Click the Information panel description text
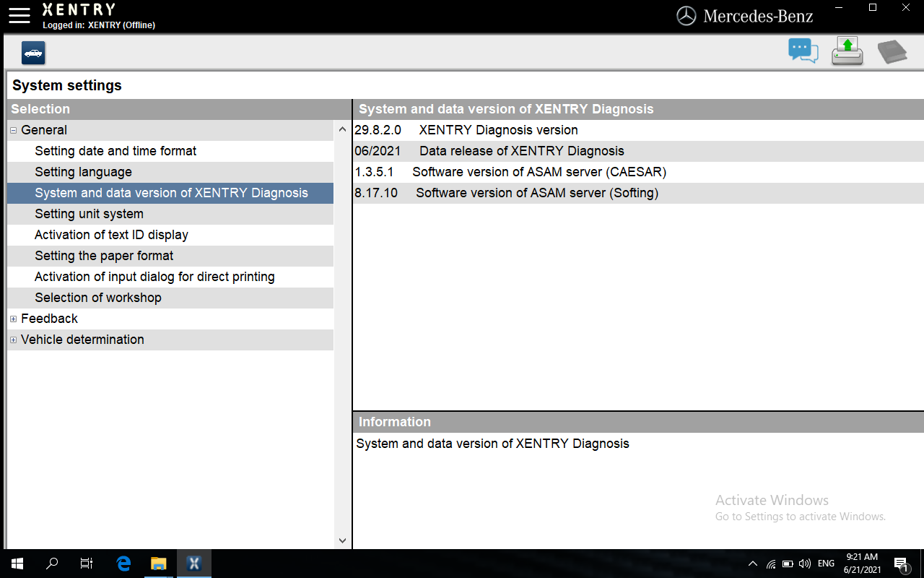This screenshot has height=578, width=924. [492, 444]
